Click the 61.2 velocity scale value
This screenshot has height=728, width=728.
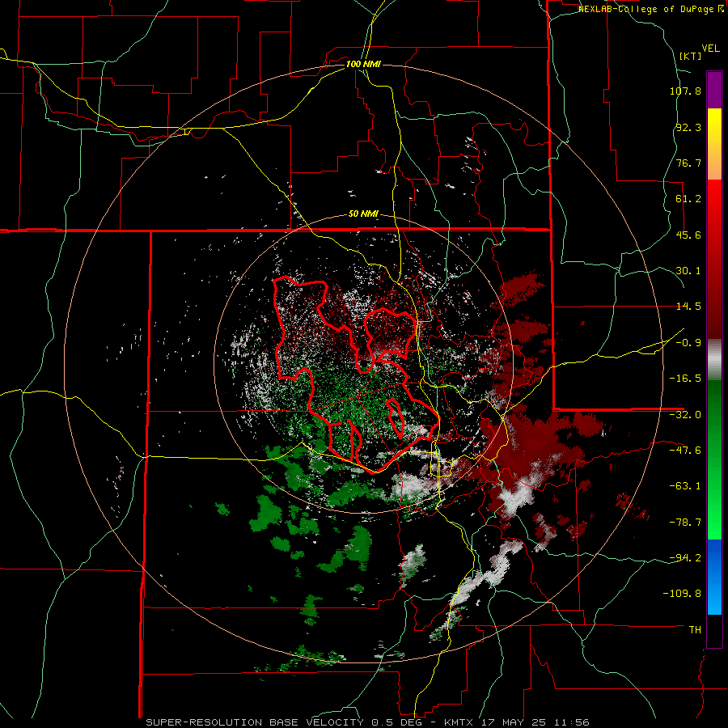[x=688, y=199]
